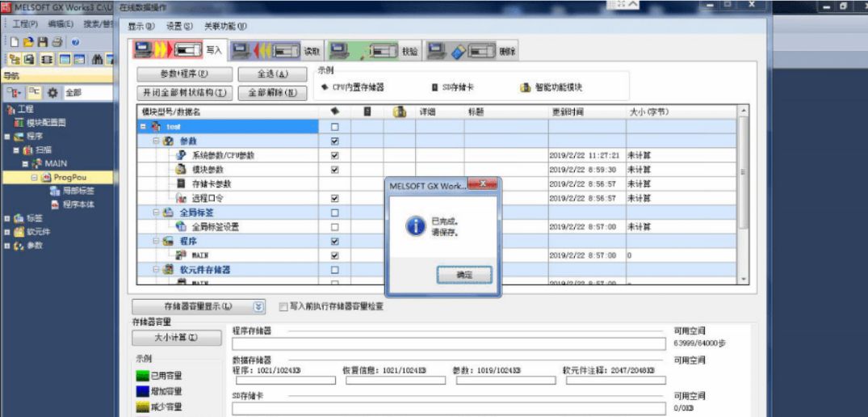Click the 全选(A) button

tap(272, 74)
